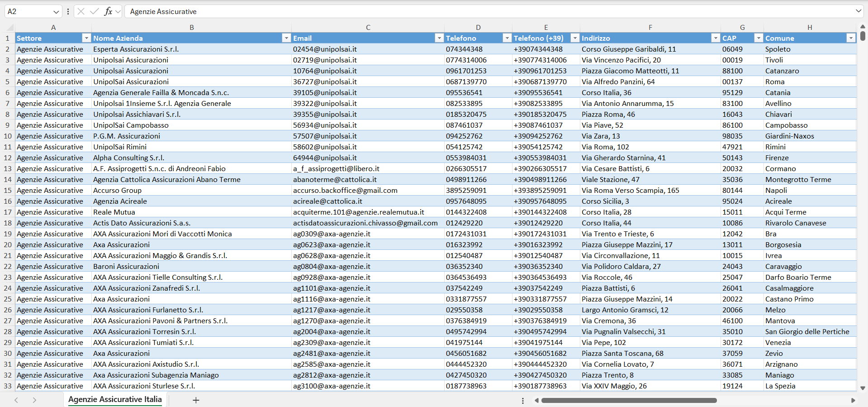The height and width of the screenshot is (407, 868).
Task: Click the horizontal scrollbar thumb
Action: [629, 400]
